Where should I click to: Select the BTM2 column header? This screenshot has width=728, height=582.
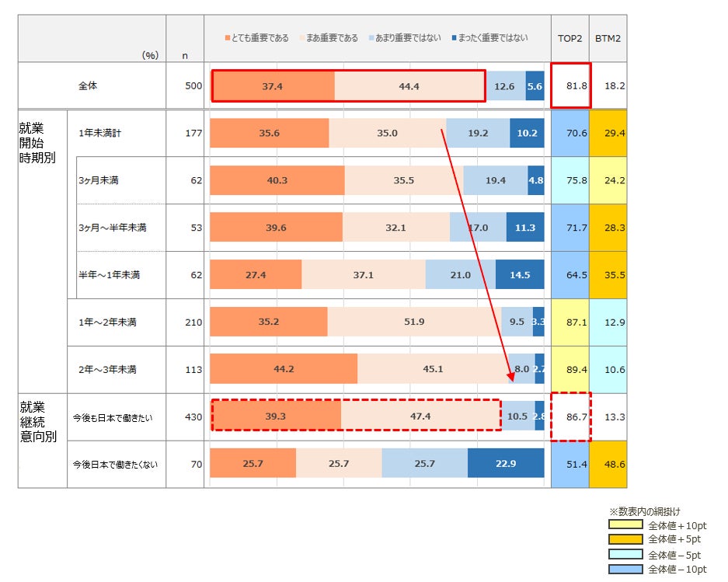608,39
